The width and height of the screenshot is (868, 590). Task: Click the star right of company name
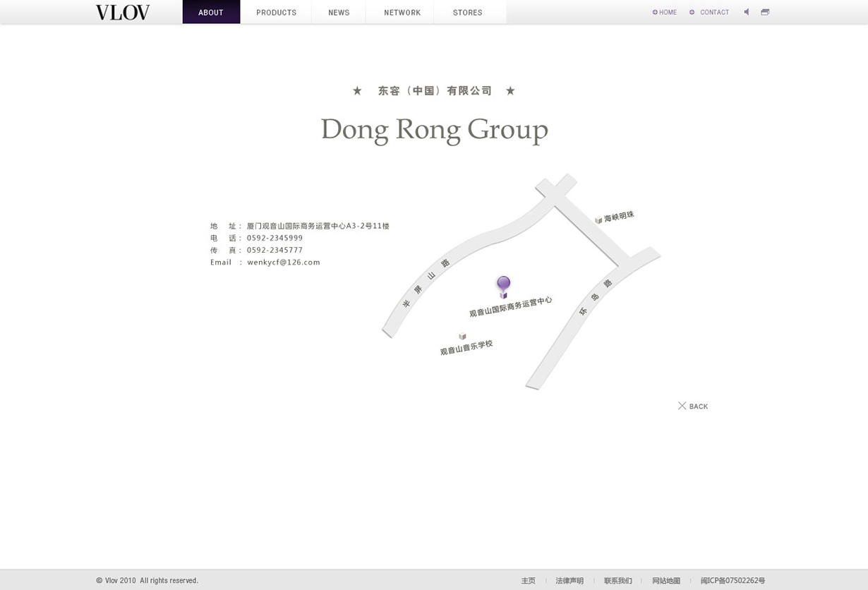pyautogui.click(x=510, y=90)
